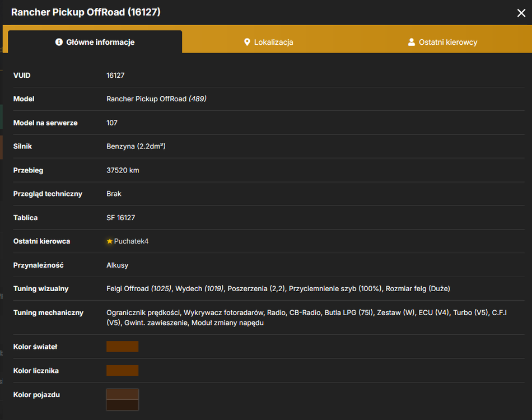Click the Tablica value SF 16127
The width and height of the screenshot is (532, 420).
(121, 218)
